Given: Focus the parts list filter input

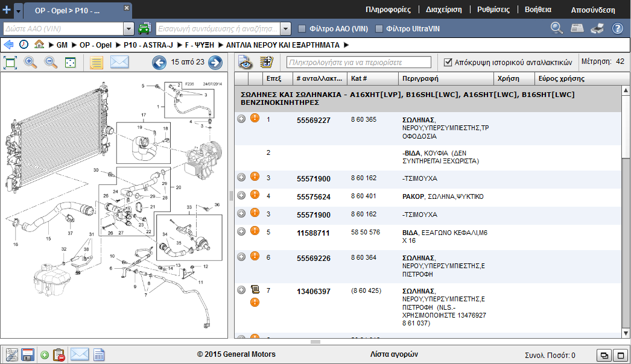Looking at the screenshot, I should click(358, 62).
